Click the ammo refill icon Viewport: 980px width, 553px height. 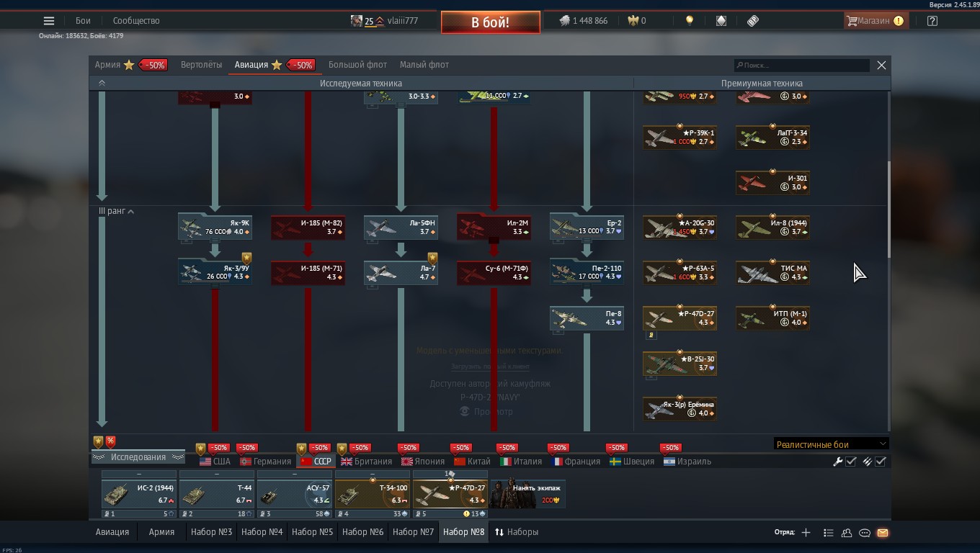click(x=867, y=462)
